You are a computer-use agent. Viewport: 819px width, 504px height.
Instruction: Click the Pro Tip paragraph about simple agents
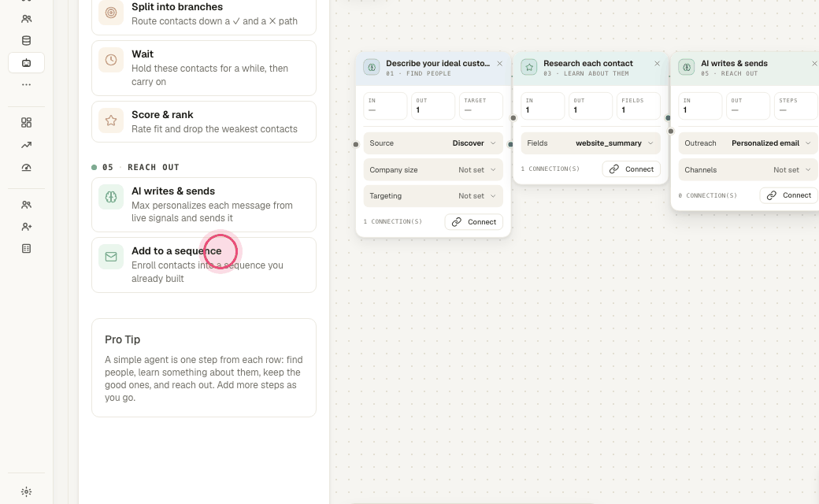pyautogui.click(x=204, y=379)
